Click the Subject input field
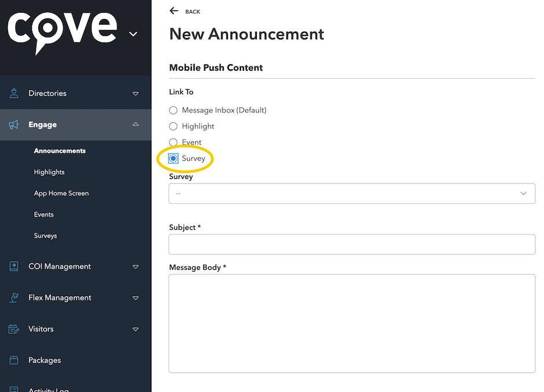 click(x=352, y=244)
